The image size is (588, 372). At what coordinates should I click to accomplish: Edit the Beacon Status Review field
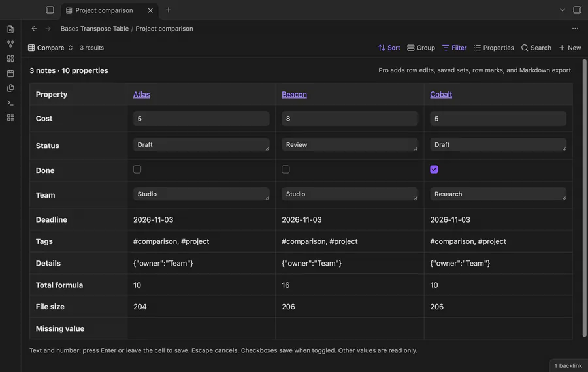pyautogui.click(x=350, y=145)
